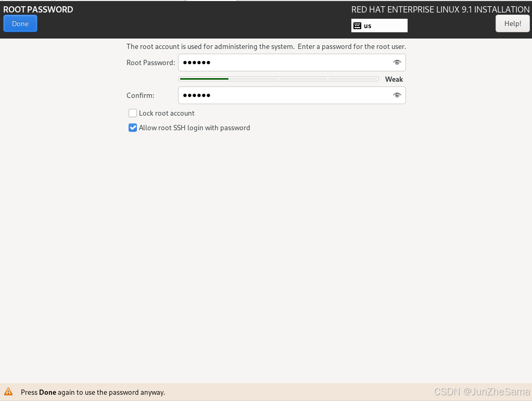Click the password strength bar
Image resolution: width=532 pixels, height=401 pixels.
[x=278, y=79]
